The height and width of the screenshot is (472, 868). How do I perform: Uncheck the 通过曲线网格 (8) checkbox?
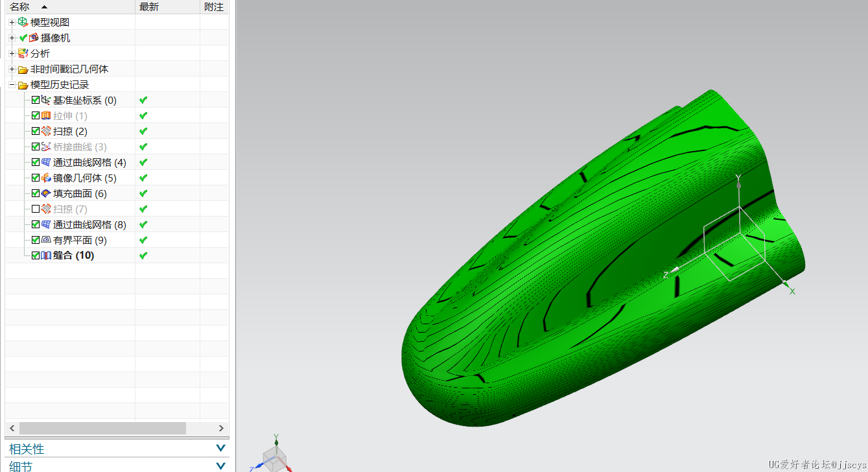pyautogui.click(x=36, y=224)
